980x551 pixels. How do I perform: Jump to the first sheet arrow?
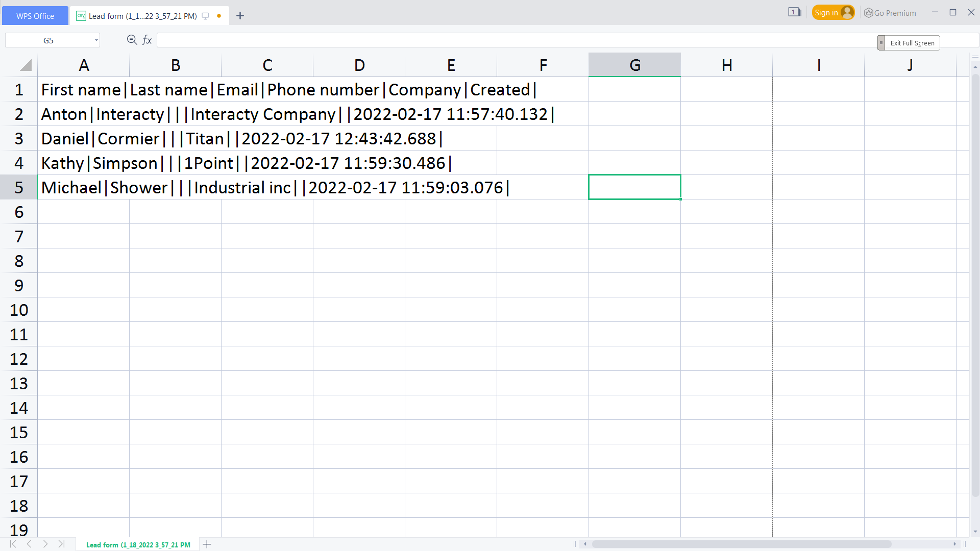tap(13, 544)
